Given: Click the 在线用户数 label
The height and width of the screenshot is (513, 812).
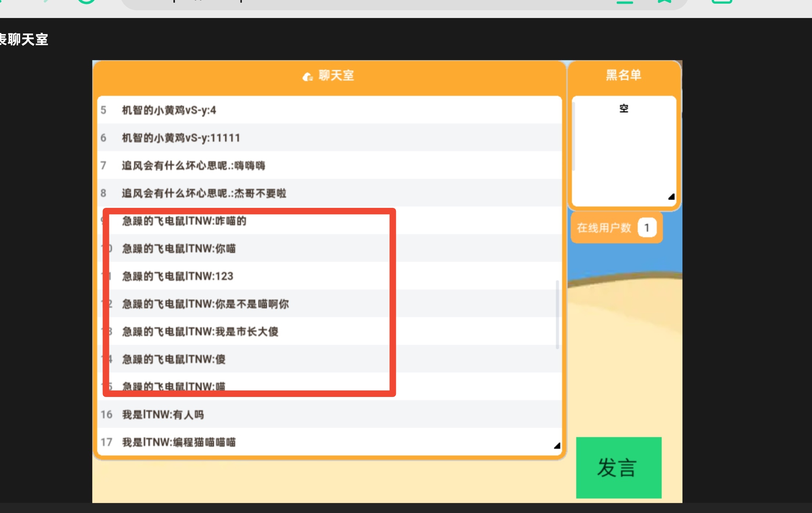Looking at the screenshot, I should click(604, 228).
